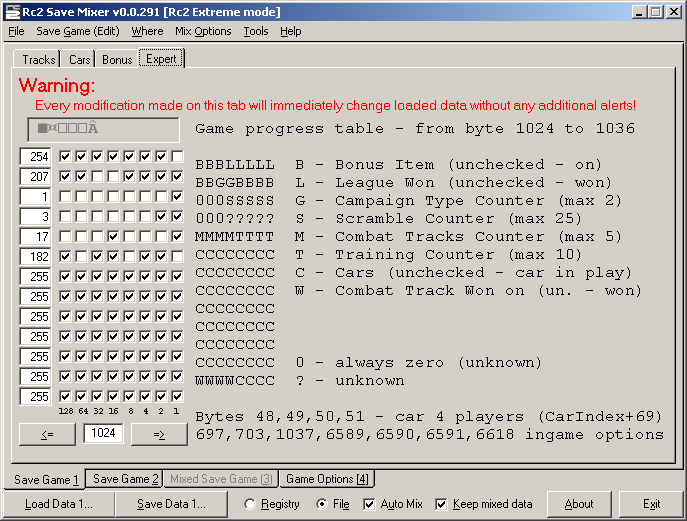Click 'M - Combat Tracks Counter' legend line
Image resolution: width=687 pixels, height=521 pixels.
tap(458, 237)
